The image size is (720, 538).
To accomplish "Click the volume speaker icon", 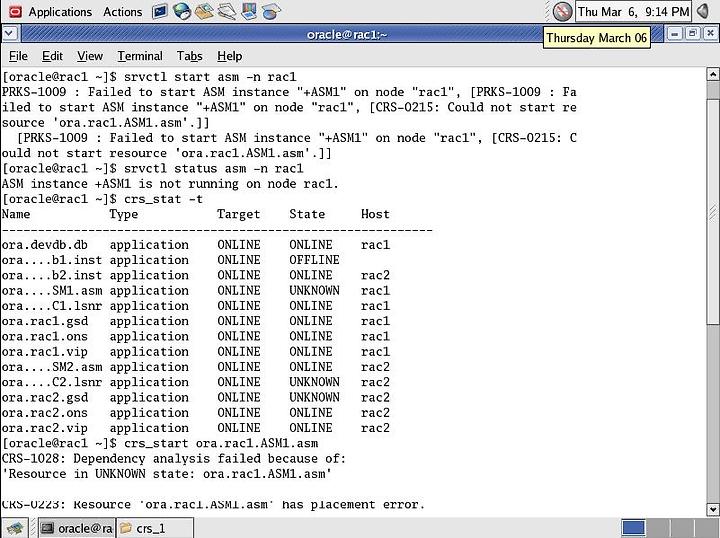I will tap(703, 11).
